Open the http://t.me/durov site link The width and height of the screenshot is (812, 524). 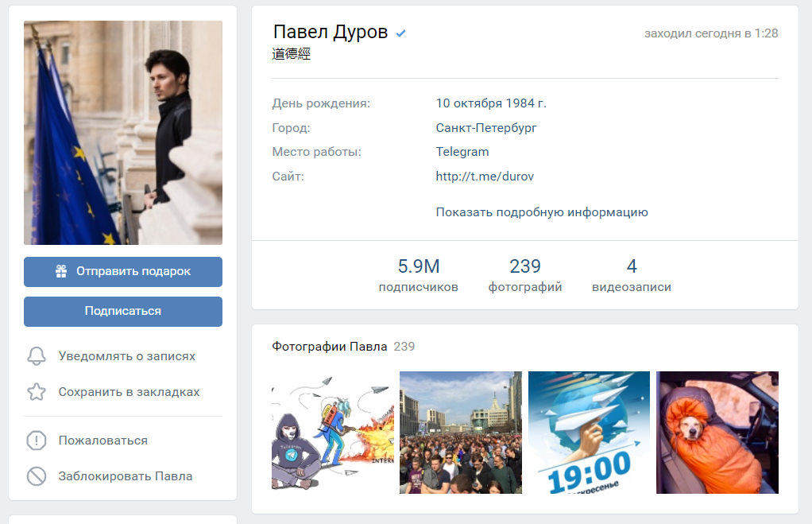[x=485, y=177]
